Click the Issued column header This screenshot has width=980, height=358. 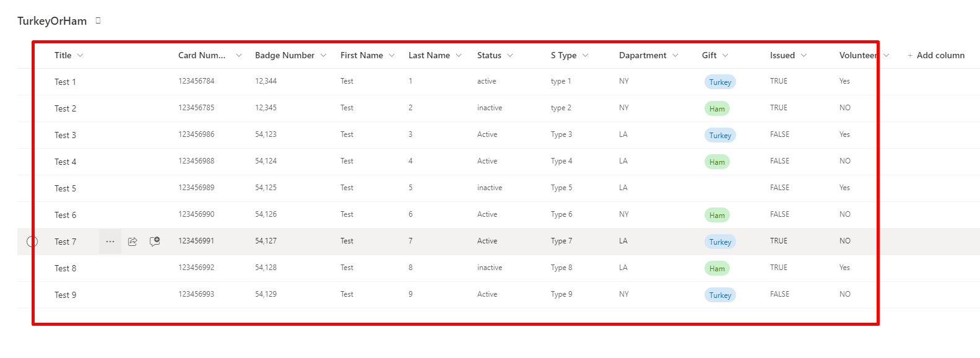(x=783, y=55)
